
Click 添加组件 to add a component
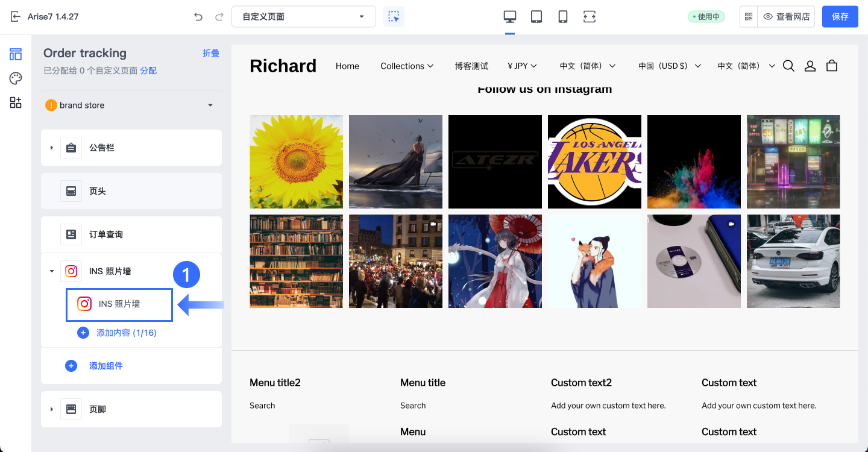pos(105,366)
